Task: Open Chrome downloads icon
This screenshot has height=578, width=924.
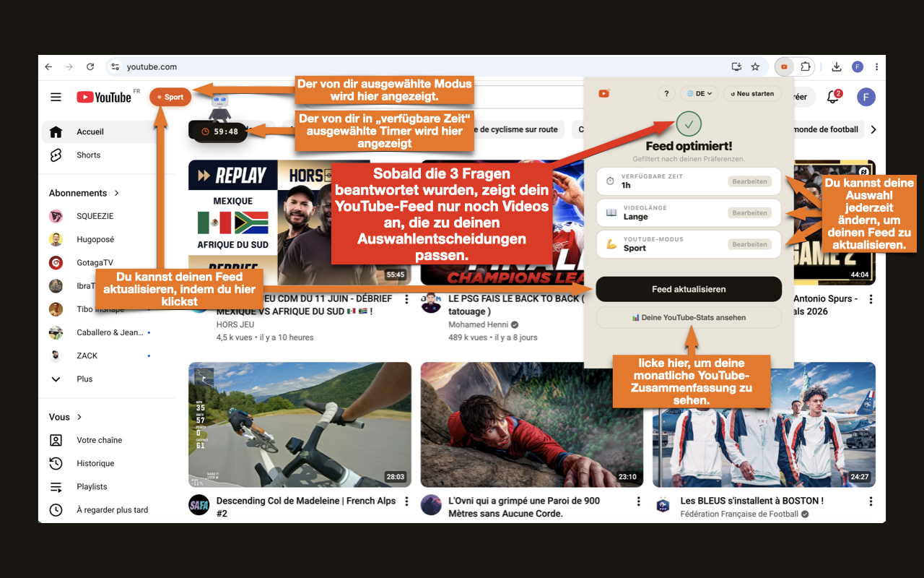Action: (836, 66)
